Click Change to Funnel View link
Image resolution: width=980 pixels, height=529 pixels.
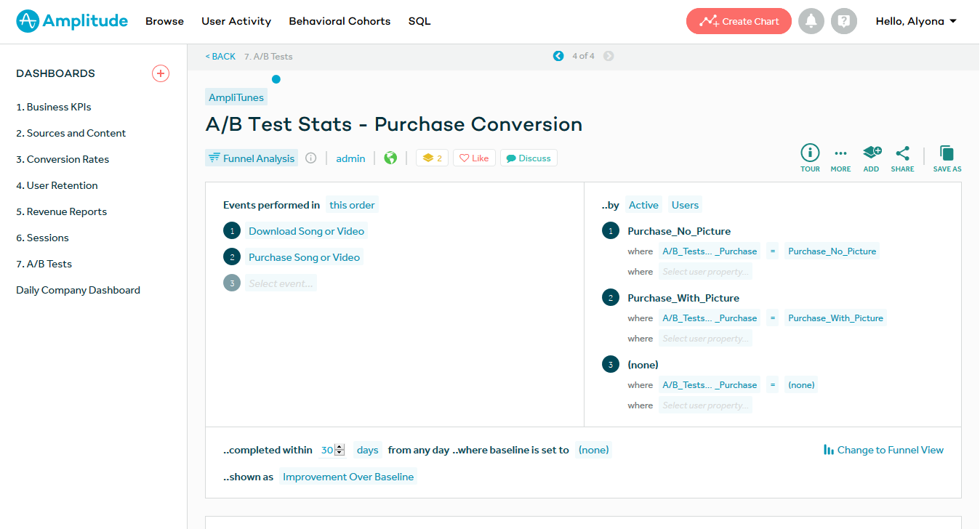883,450
